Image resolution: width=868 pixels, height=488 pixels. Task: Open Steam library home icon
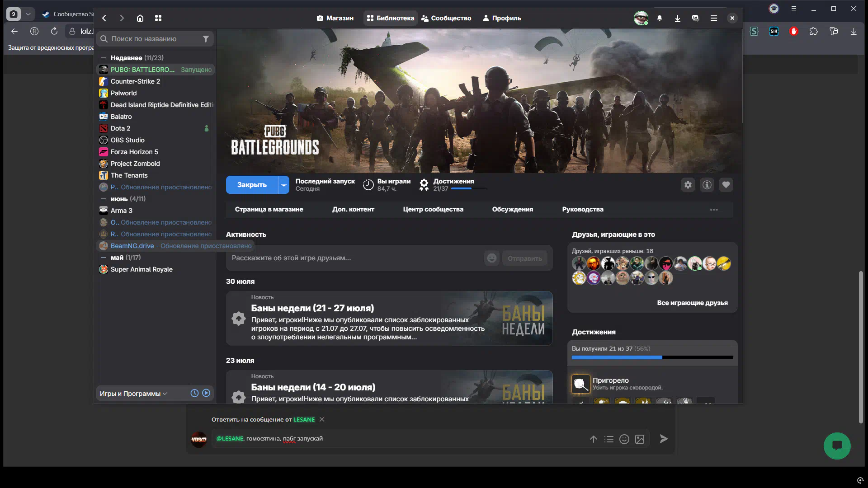(x=140, y=18)
